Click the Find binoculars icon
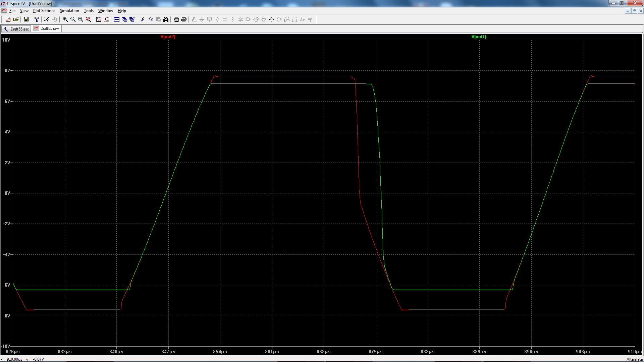This screenshot has width=644, height=362. [x=166, y=19]
